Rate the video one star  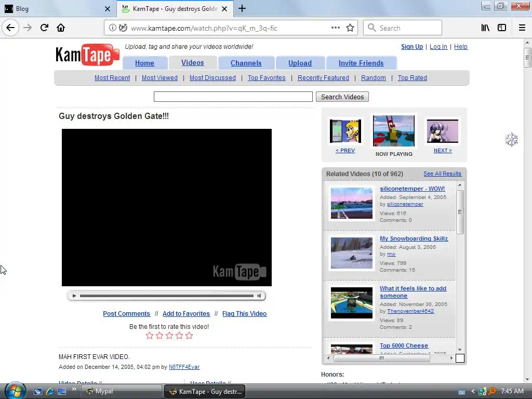pyautogui.click(x=149, y=336)
